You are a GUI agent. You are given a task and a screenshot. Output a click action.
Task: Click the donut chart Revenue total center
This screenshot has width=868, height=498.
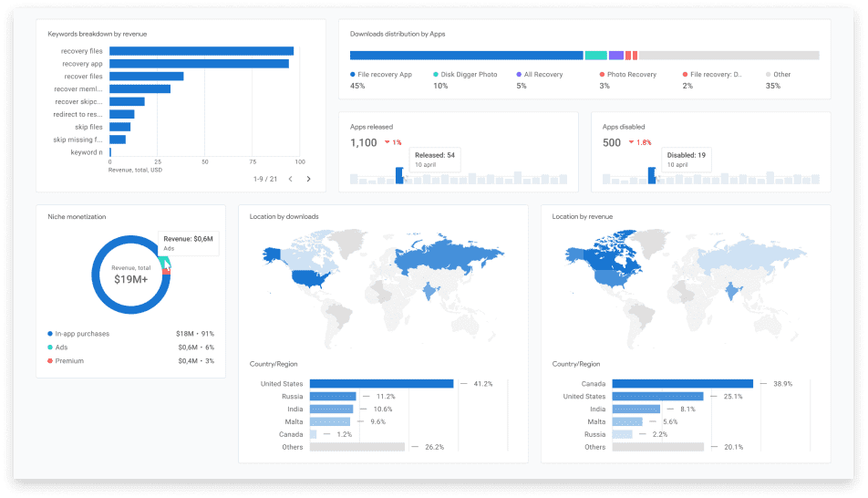point(130,275)
